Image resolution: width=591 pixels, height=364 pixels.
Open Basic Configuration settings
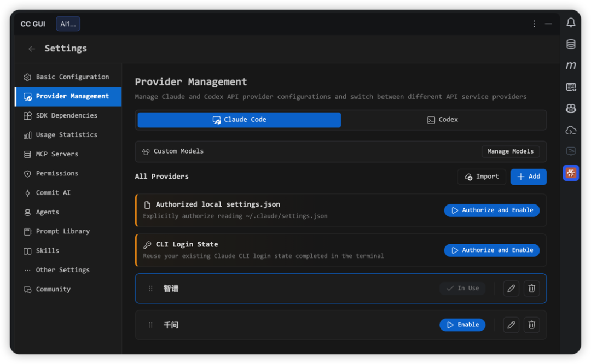[68, 77]
